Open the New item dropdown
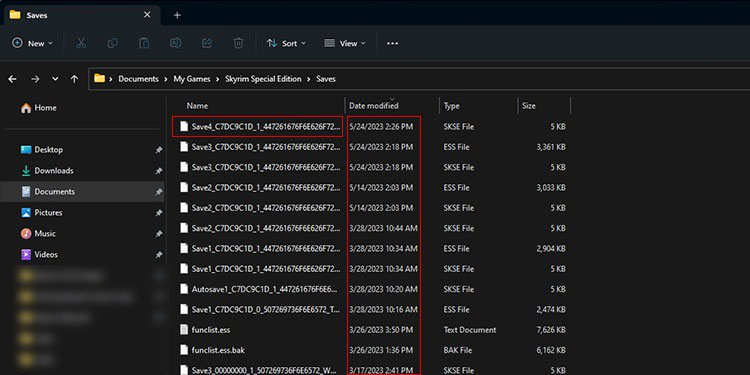Screen dimensions: 750x375 point(32,43)
